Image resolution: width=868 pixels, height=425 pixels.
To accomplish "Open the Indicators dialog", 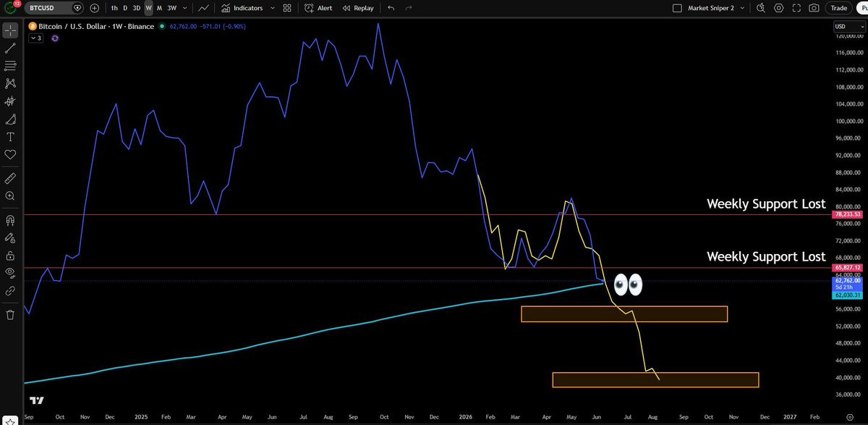I will pyautogui.click(x=242, y=8).
